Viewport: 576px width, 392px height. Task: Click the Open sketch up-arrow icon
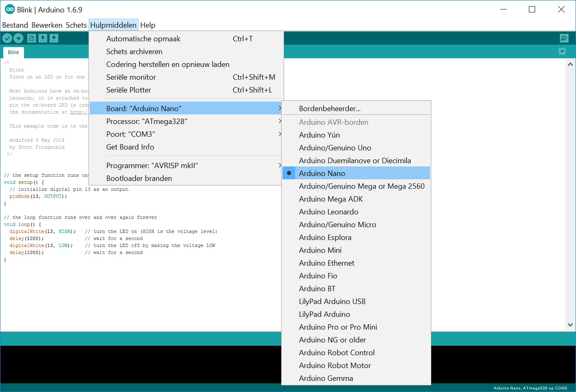[x=43, y=38]
